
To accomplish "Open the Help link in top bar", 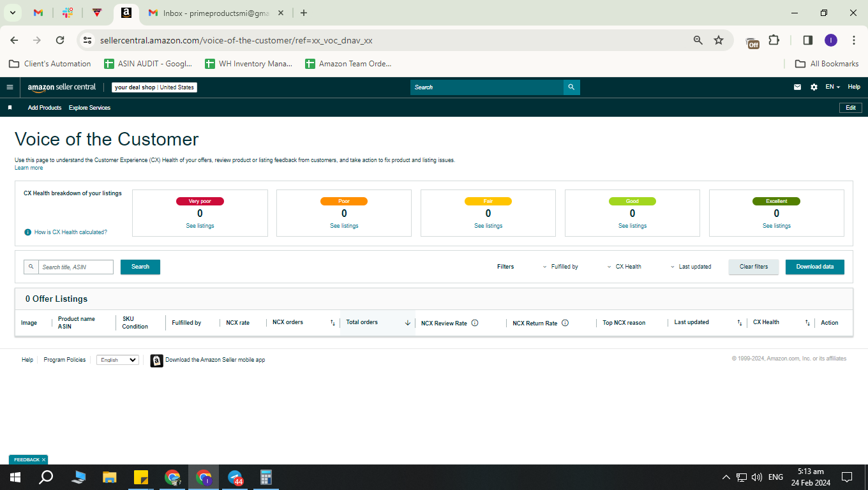I will coord(854,87).
